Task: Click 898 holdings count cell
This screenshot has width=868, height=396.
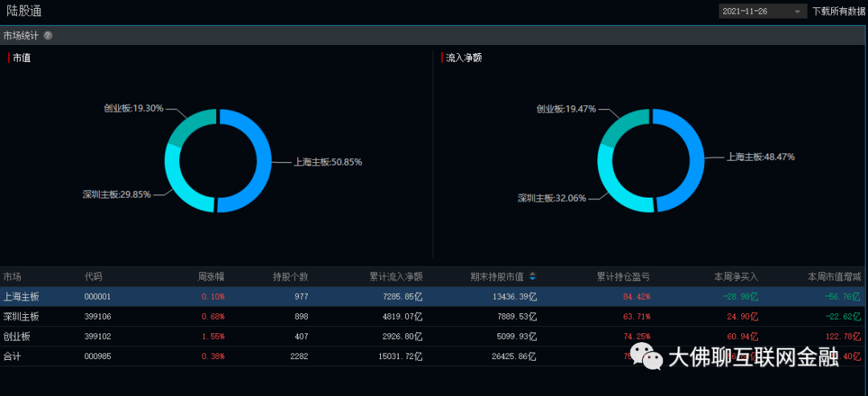Action: pos(301,317)
